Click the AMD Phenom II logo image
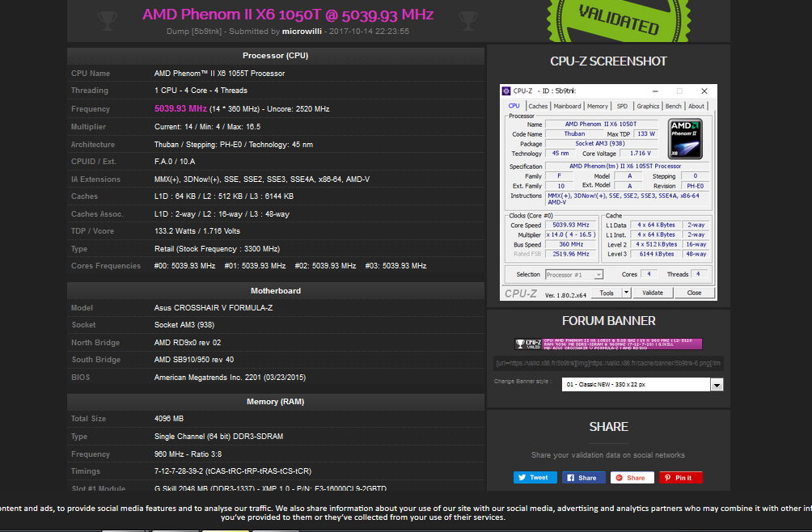 click(685, 139)
